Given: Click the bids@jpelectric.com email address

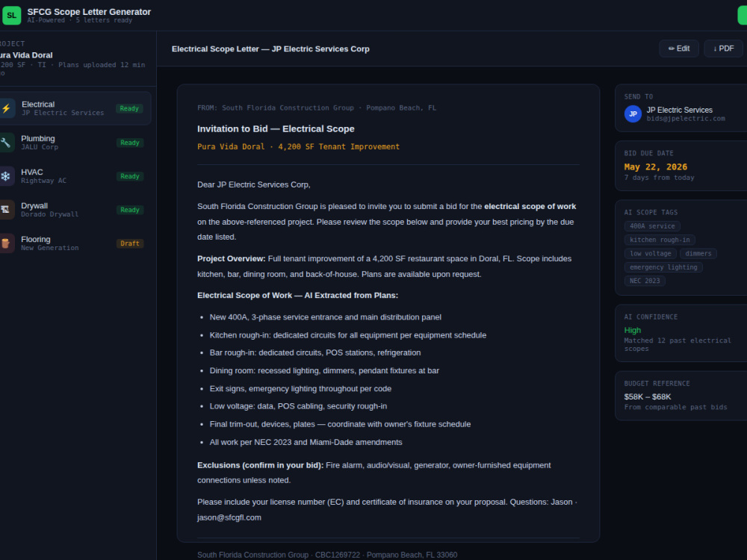Looking at the screenshot, I should click(686, 119).
